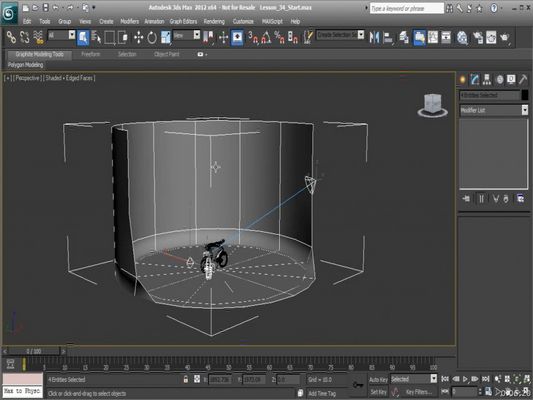The height and width of the screenshot is (400, 533).
Task: Select the Rotate tool
Action: (x=152, y=37)
